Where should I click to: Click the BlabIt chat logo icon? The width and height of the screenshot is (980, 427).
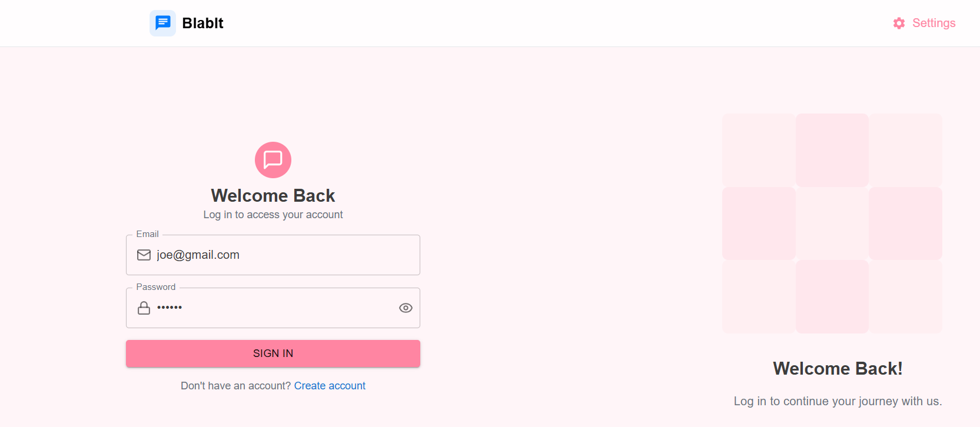coord(162,23)
